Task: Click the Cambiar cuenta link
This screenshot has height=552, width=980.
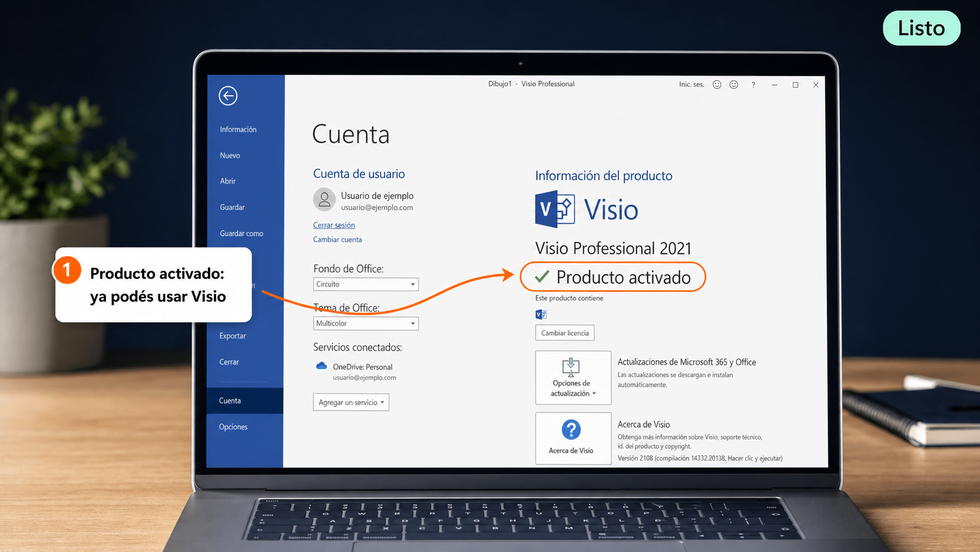Action: [338, 239]
